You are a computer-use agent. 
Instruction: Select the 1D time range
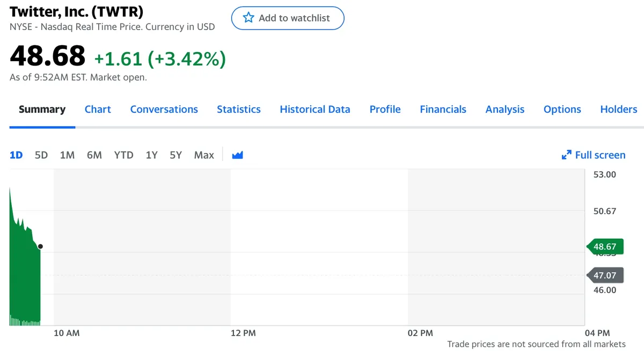click(16, 155)
